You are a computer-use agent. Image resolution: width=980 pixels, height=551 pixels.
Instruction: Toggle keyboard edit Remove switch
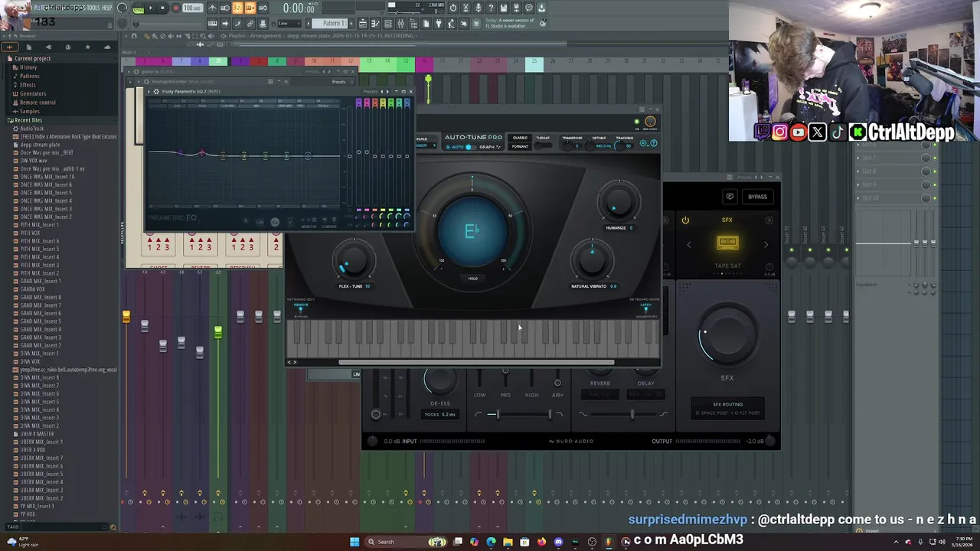(300, 309)
